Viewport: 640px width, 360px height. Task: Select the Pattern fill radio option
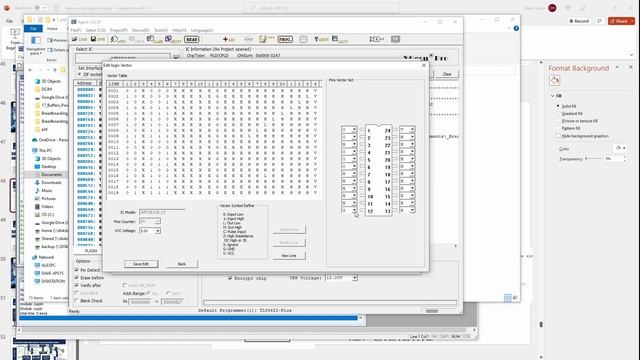(x=558, y=128)
